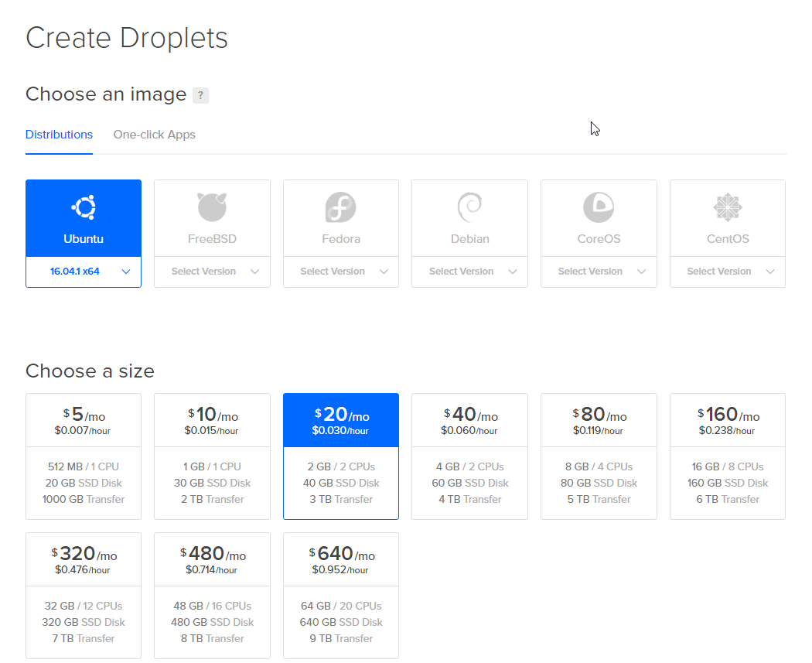
Task: Click the Debian distribution name
Action: pyautogui.click(x=469, y=239)
